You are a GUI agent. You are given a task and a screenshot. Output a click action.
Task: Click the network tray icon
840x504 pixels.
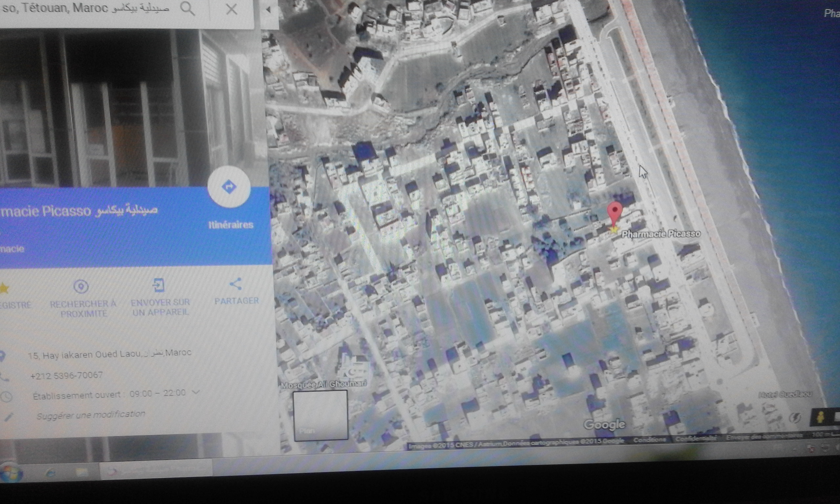click(826, 448)
